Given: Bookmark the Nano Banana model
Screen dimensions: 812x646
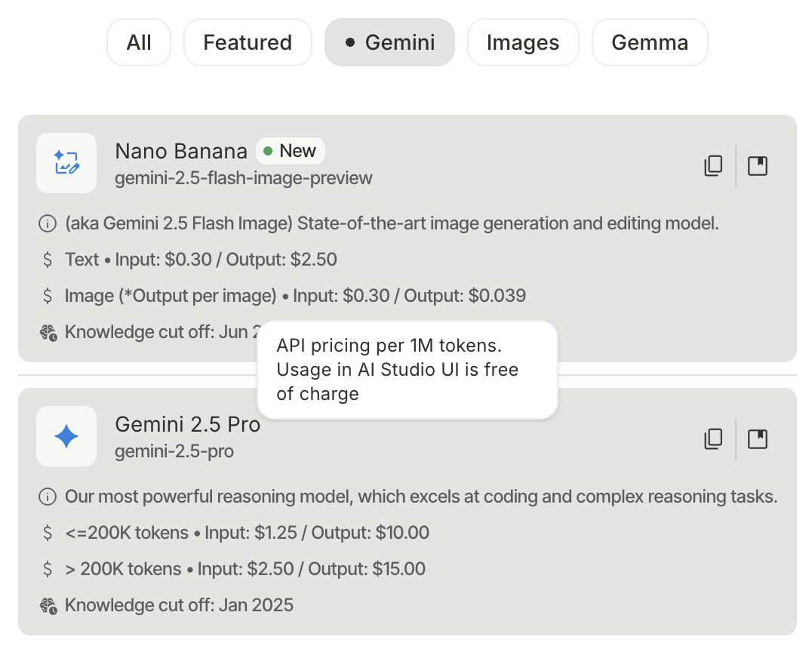Looking at the screenshot, I should [x=758, y=165].
